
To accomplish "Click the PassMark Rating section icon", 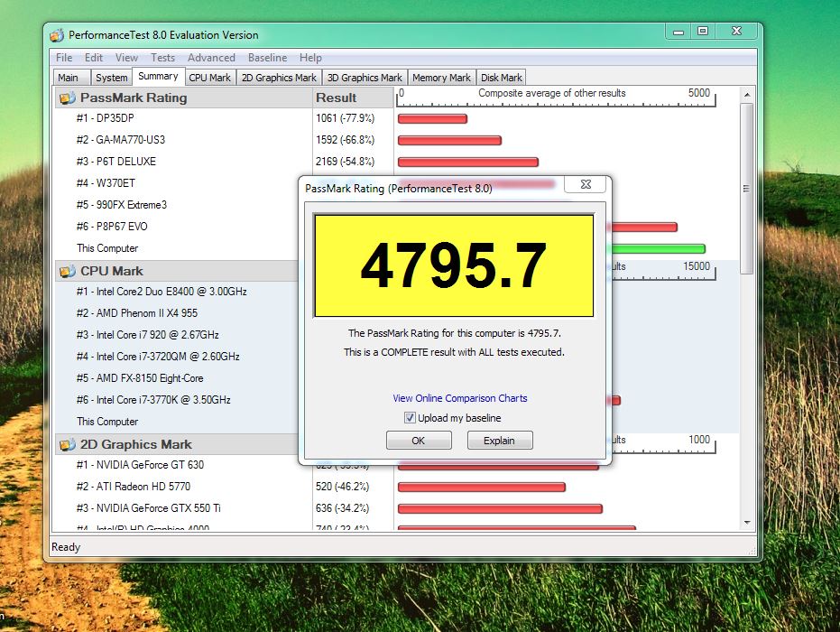I will (x=67, y=98).
